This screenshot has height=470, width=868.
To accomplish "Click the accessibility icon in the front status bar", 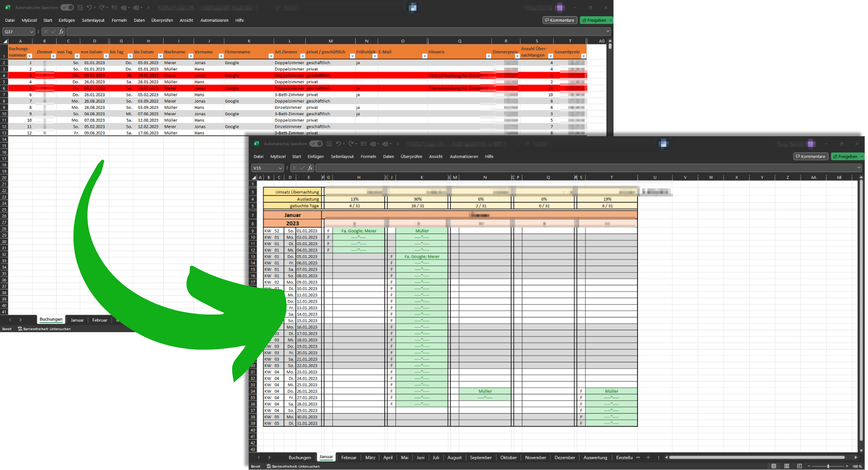I will point(269,466).
